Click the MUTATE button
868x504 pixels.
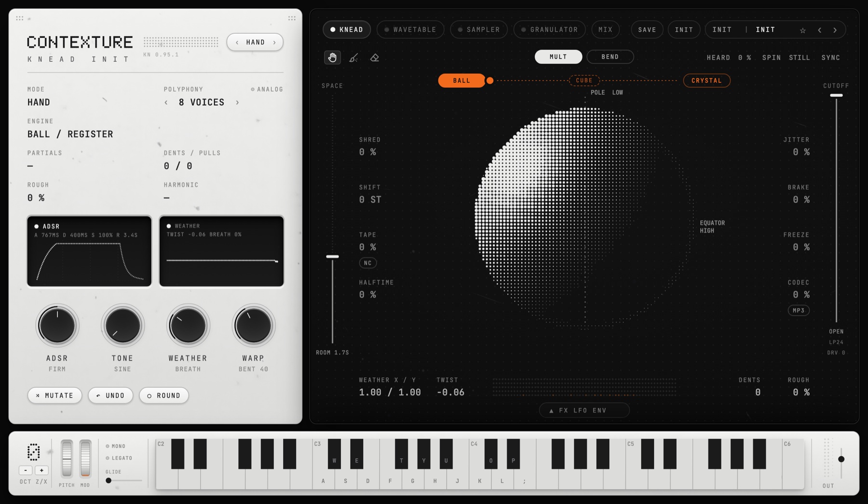point(54,395)
